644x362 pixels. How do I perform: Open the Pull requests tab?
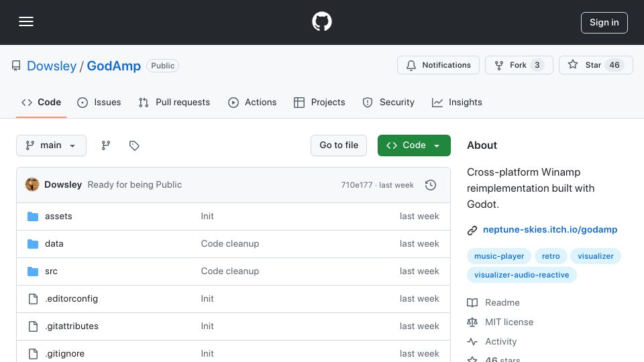click(174, 102)
